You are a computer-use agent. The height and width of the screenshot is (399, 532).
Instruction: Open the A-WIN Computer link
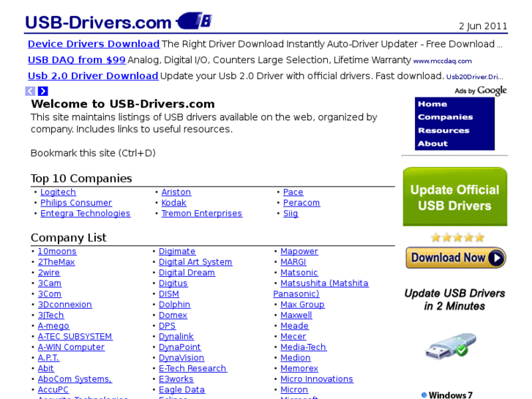(x=71, y=347)
